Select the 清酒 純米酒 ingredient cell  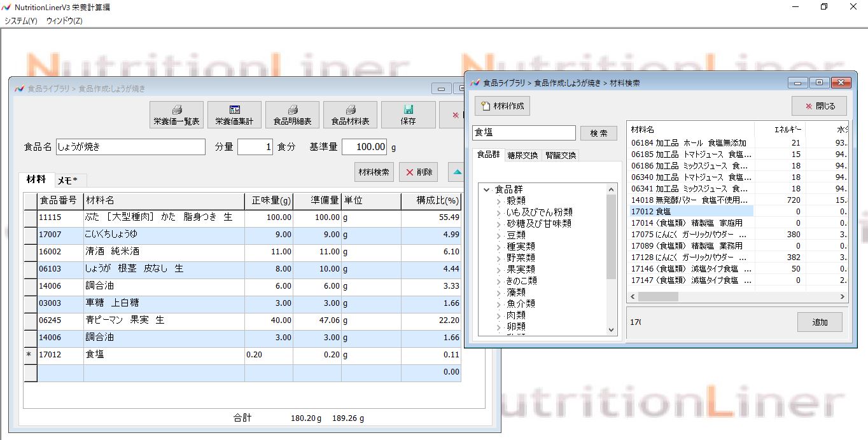coord(164,252)
